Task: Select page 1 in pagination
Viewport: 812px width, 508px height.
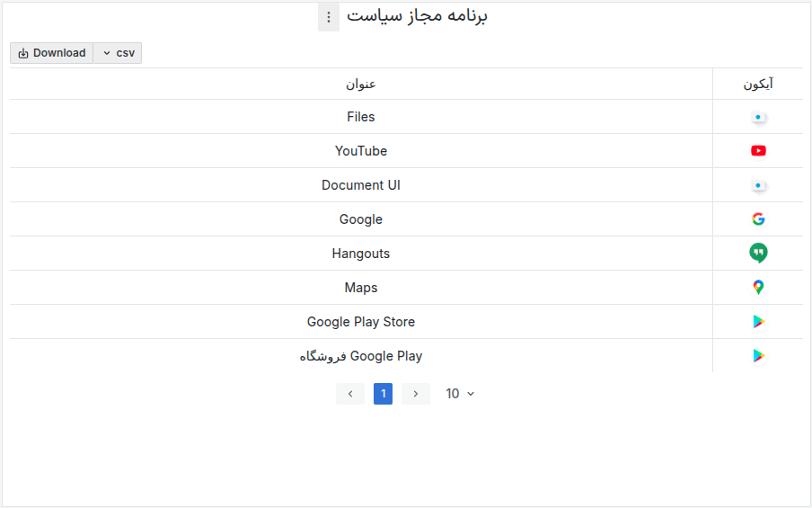Action: pos(384,394)
